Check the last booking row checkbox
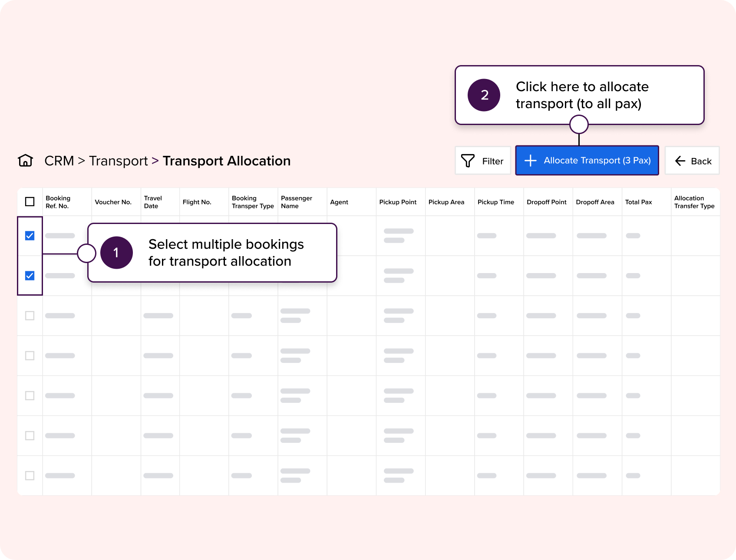Image resolution: width=736 pixels, height=560 pixels. coord(30,475)
